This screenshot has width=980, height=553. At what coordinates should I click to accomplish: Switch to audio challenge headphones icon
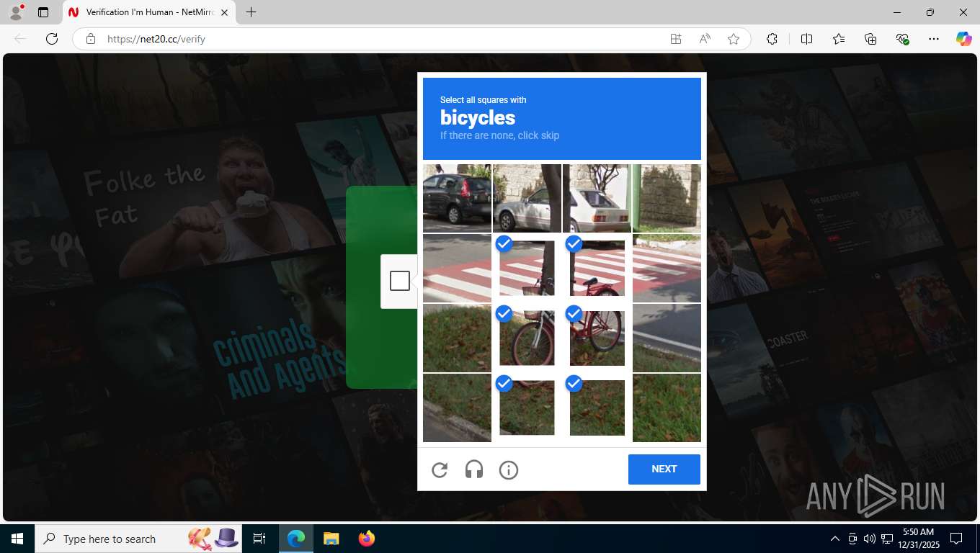(474, 470)
